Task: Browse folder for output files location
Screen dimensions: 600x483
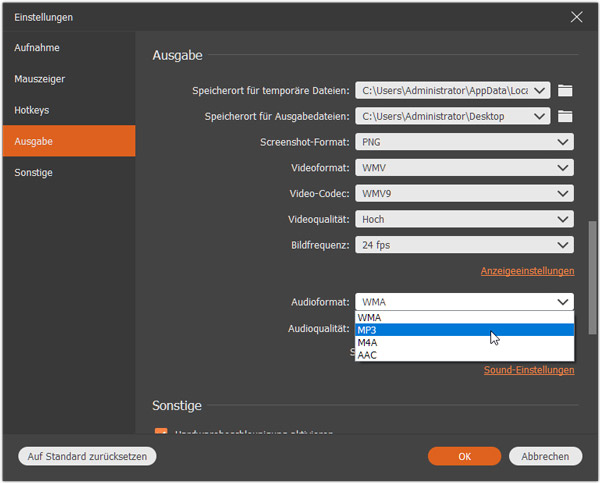Action: point(565,117)
